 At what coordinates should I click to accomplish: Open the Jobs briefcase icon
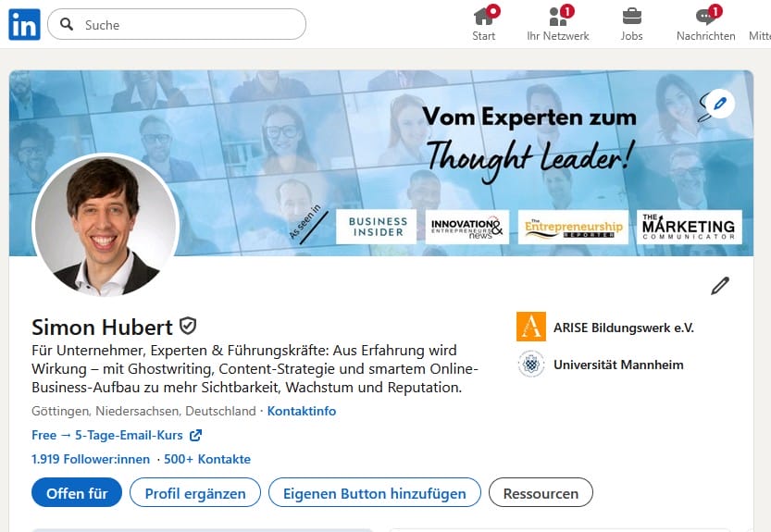[x=631, y=17]
